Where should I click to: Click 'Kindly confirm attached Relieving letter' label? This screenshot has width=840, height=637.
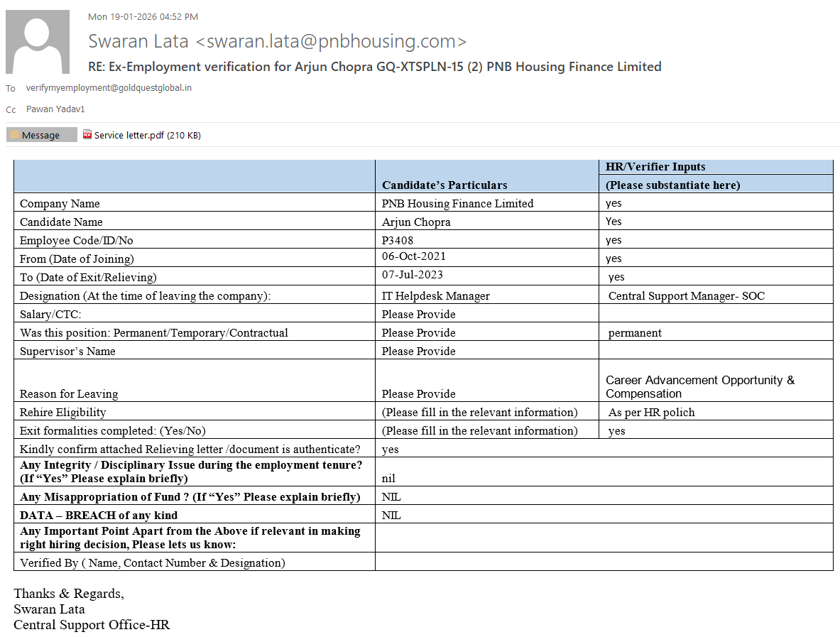190,450
